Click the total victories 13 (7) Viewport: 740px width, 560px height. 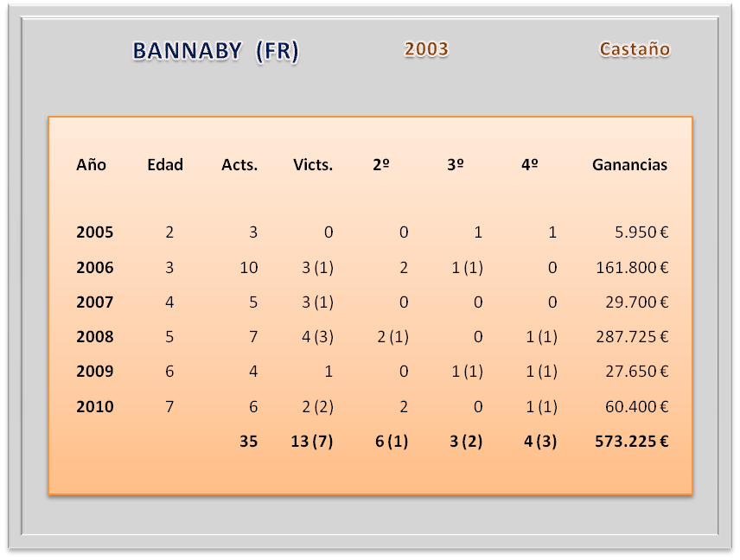(312, 441)
